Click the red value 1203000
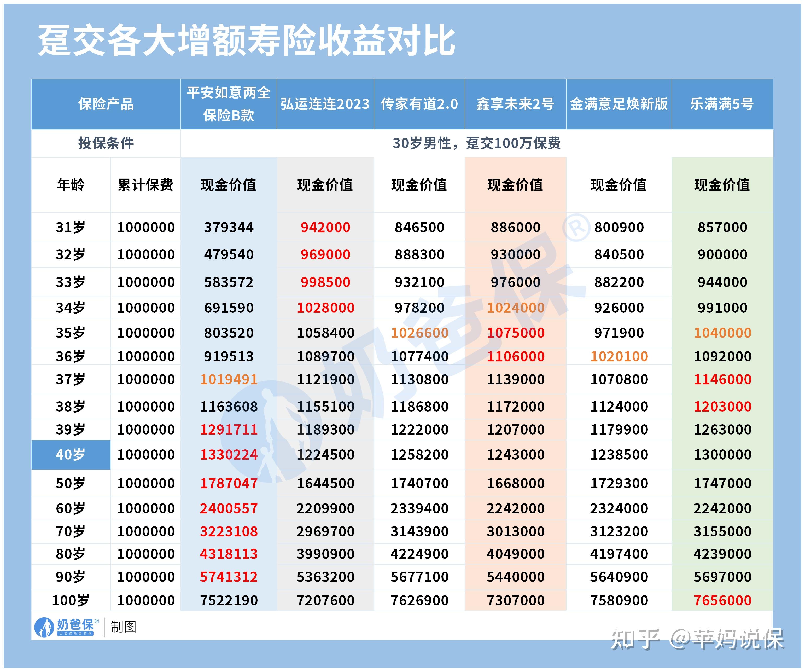The width and height of the screenshot is (805, 672). pyautogui.click(x=722, y=407)
